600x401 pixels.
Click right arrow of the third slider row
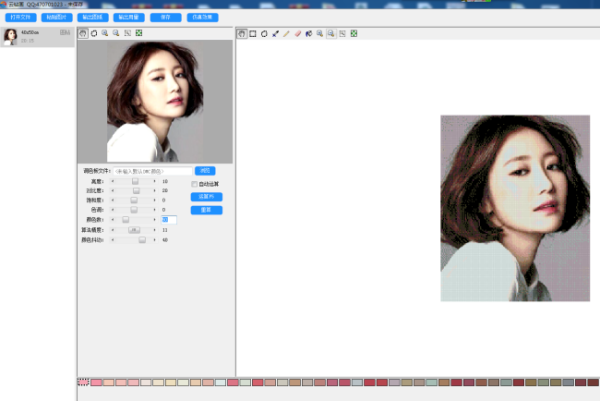pos(155,200)
